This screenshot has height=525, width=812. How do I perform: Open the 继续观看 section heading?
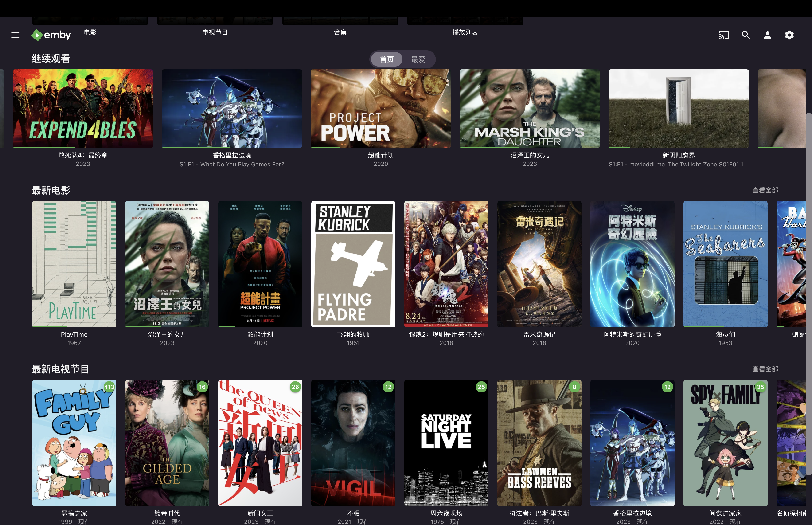point(51,59)
